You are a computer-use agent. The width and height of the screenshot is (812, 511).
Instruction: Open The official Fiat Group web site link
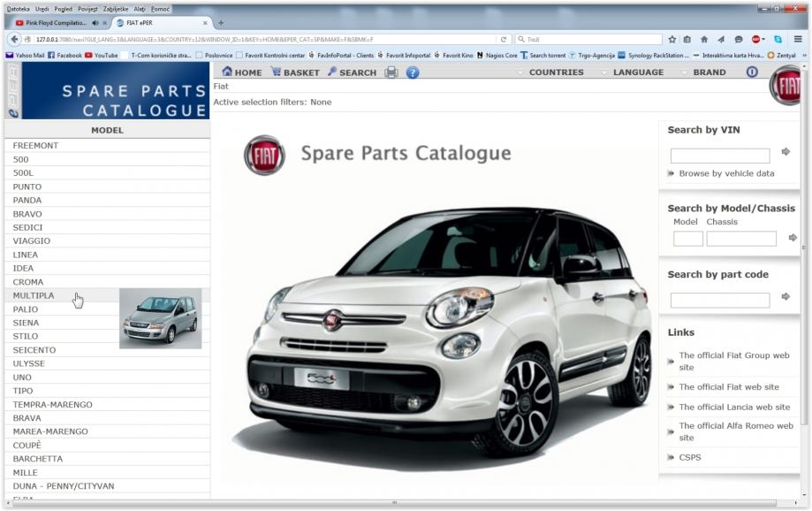pos(734,362)
